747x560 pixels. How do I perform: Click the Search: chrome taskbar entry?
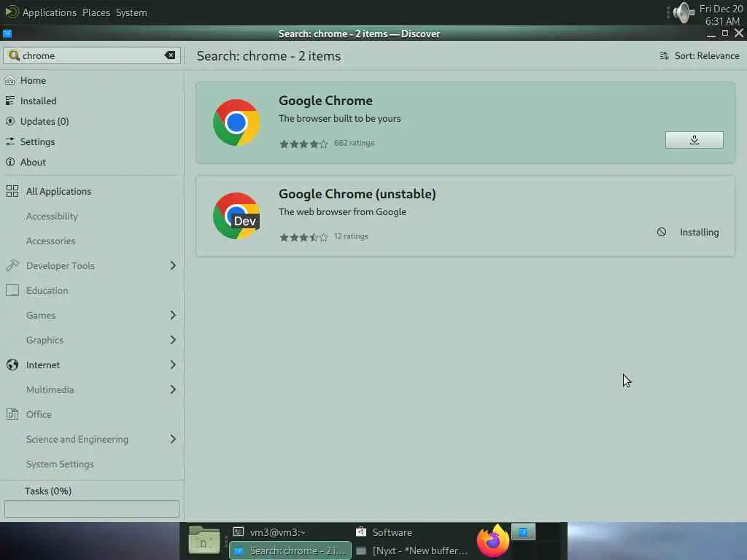[x=290, y=551]
